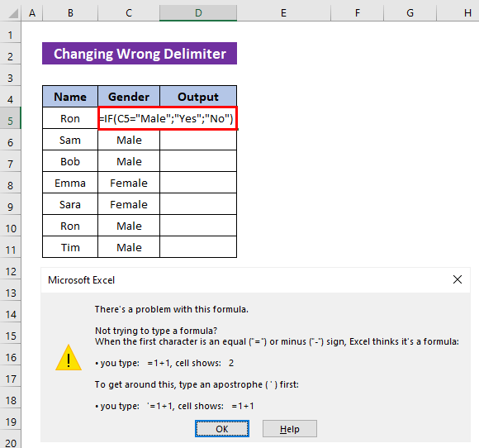This screenshot has height=448, width=479.
Task: Select the empty Output cell for Tim
Action: [198, 247]
